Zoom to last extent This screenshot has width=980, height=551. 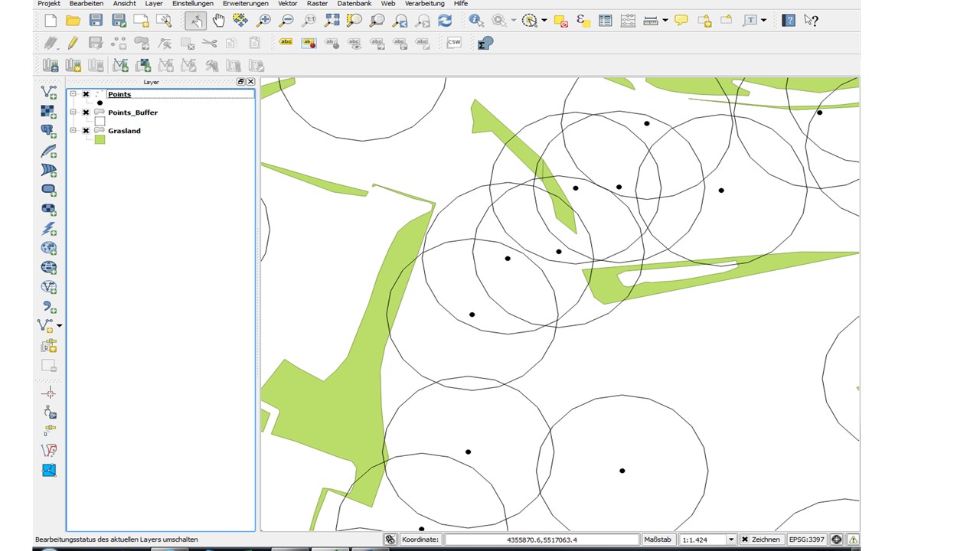(400, 21)
